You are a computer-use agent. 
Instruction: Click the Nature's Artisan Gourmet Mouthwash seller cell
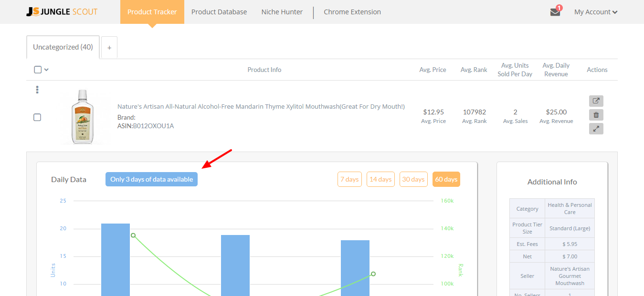point(570,276)
